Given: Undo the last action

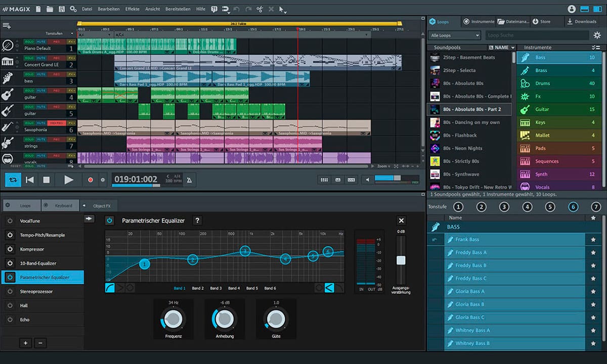Looking at the screenshot, I should click(x=237, y=9).
